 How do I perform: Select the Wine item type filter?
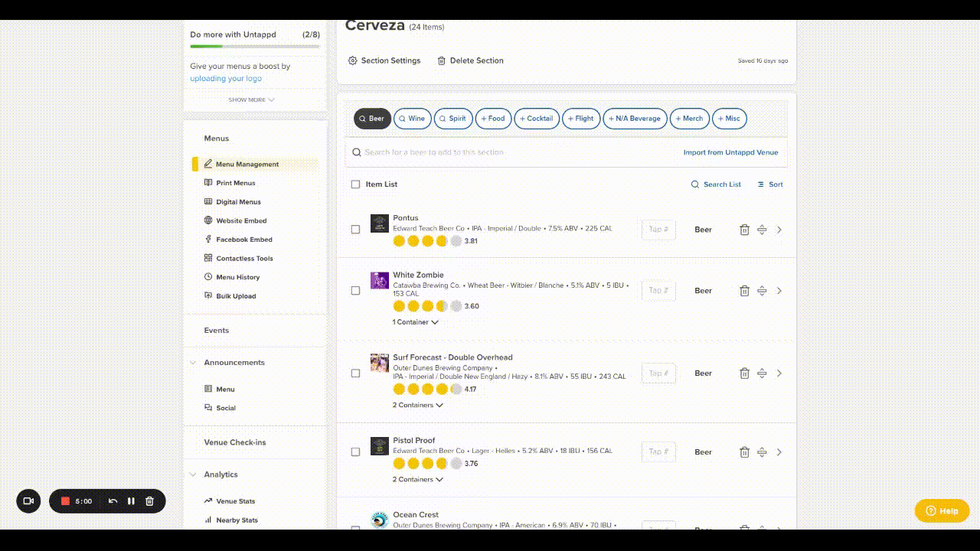(x=413, y=119)
